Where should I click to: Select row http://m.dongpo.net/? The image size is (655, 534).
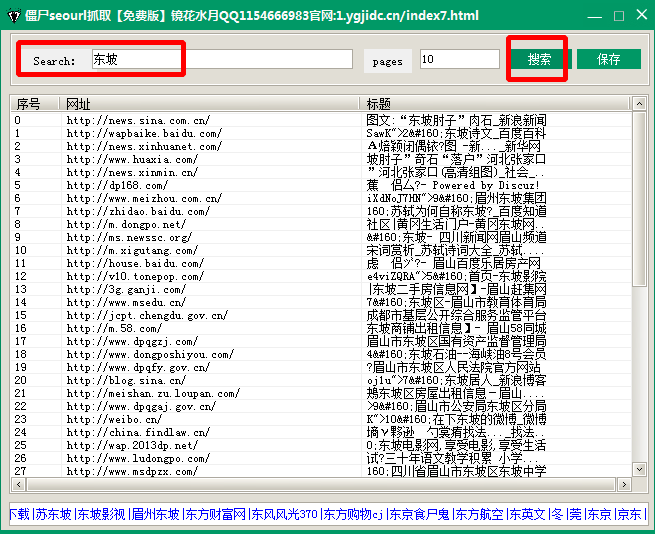point(321,224)
